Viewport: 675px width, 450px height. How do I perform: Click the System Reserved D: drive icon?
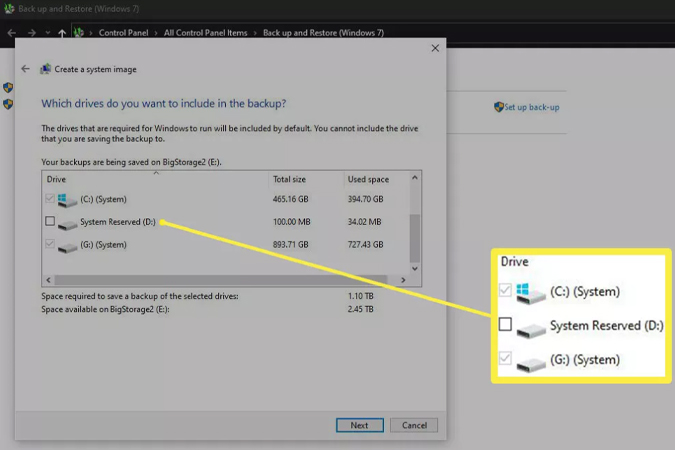point(67,222)
